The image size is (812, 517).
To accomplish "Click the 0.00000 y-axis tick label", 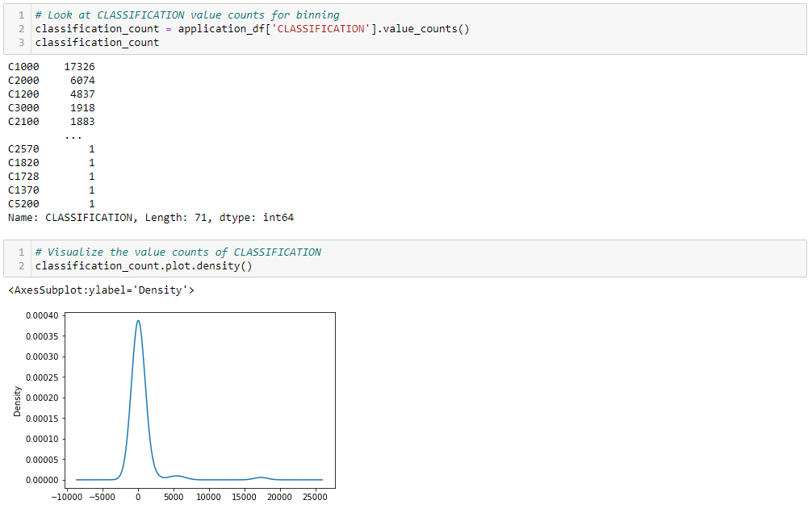I will point(42,480).
